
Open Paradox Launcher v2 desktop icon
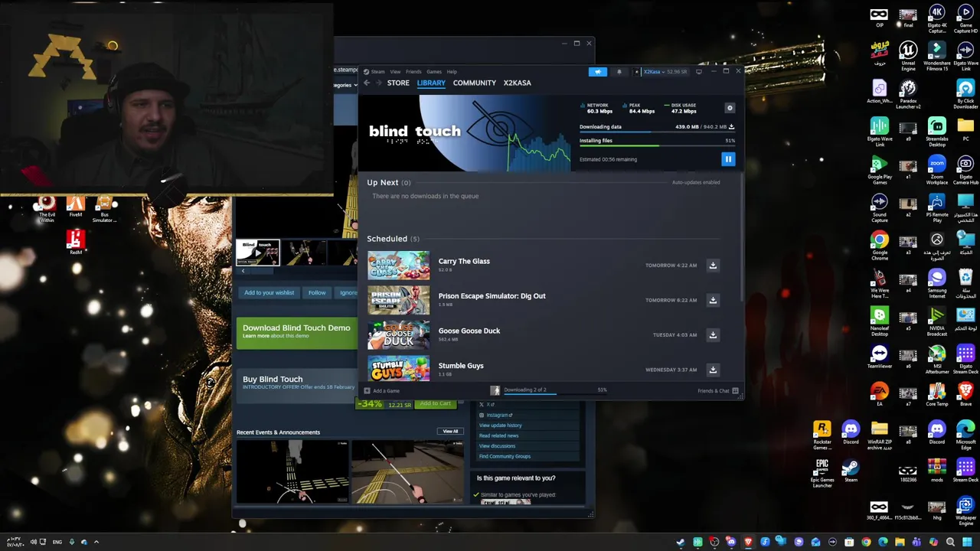[908, 94]
